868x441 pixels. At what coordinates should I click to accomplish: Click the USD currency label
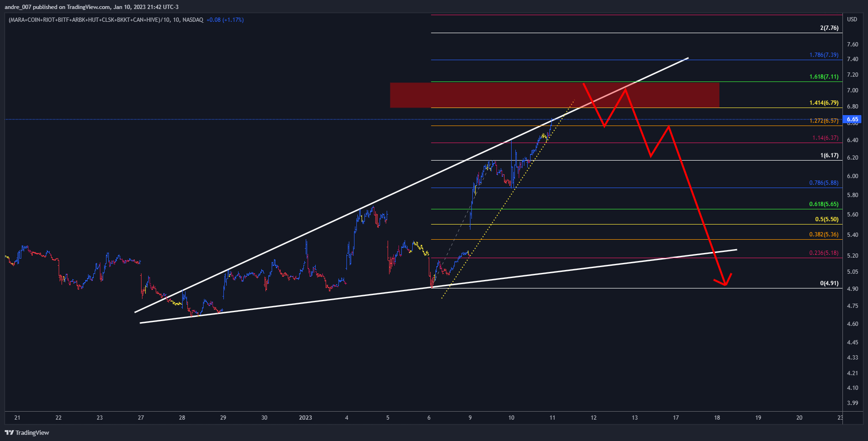click(x=852, y=19)
